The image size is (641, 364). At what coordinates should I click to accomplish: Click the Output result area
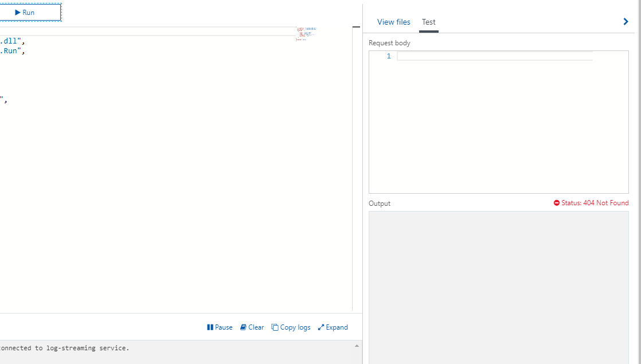499,288
